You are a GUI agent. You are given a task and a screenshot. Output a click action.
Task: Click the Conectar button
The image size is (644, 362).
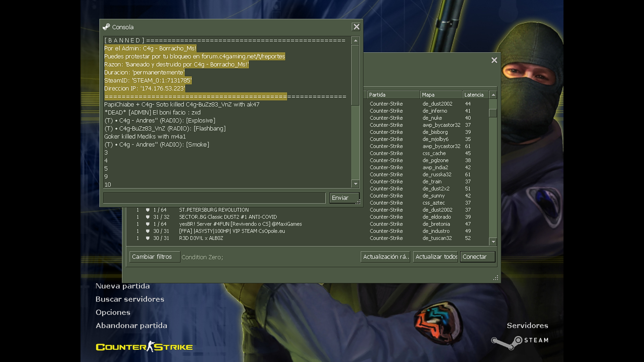478,257
